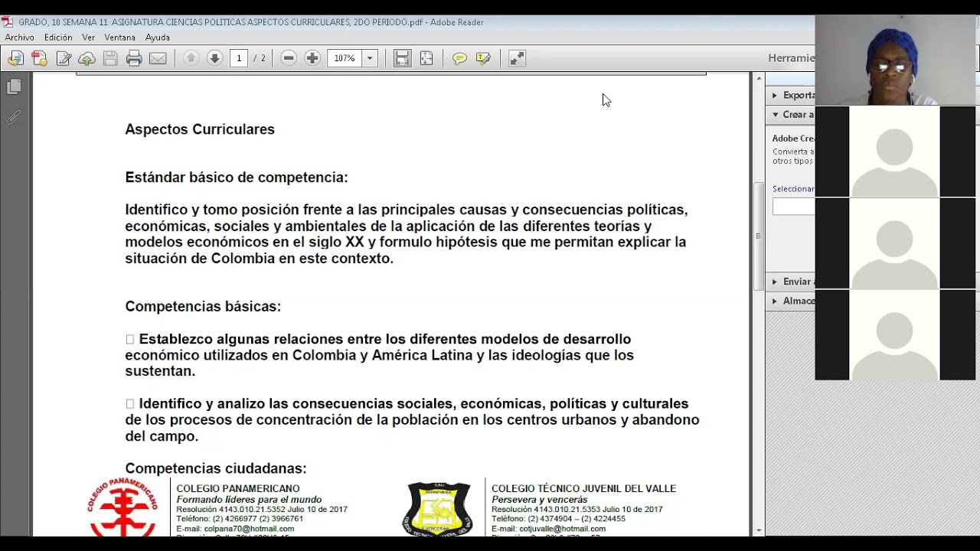Expand the Almacenar panel section
980x551 pixels.
point(790,301)
